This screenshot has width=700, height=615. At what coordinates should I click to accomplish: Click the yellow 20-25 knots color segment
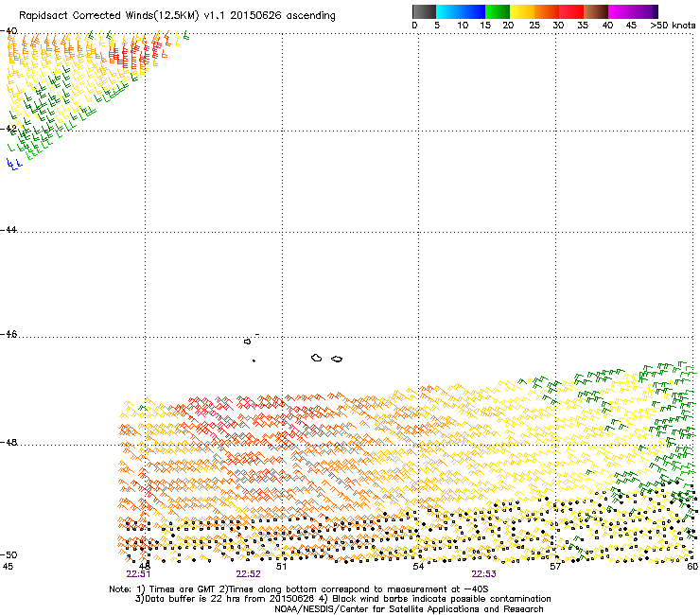522,11
